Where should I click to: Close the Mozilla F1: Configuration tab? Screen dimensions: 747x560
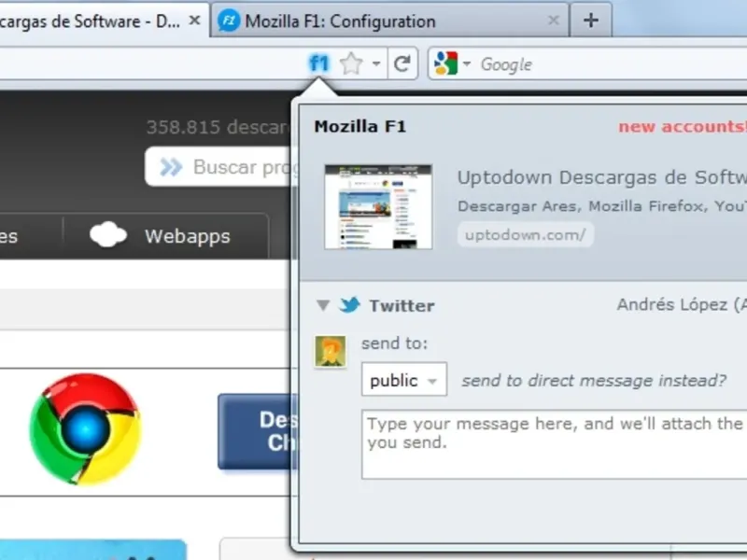tap(553, 21)
